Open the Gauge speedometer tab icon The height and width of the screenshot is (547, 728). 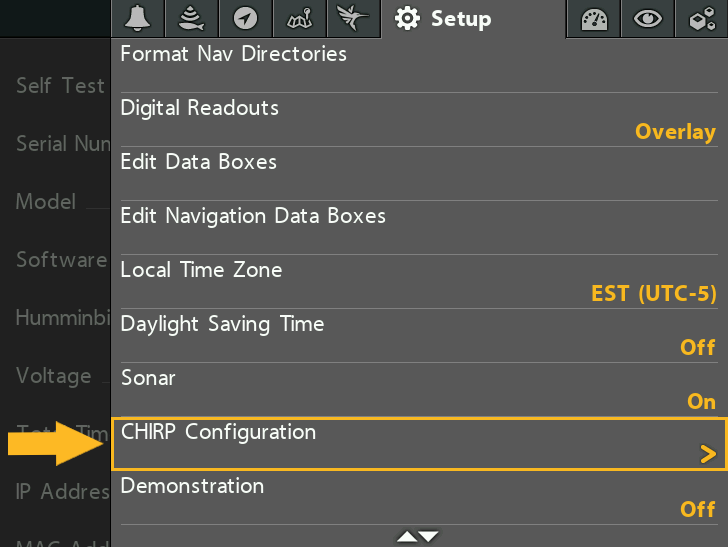click(594, 19)
